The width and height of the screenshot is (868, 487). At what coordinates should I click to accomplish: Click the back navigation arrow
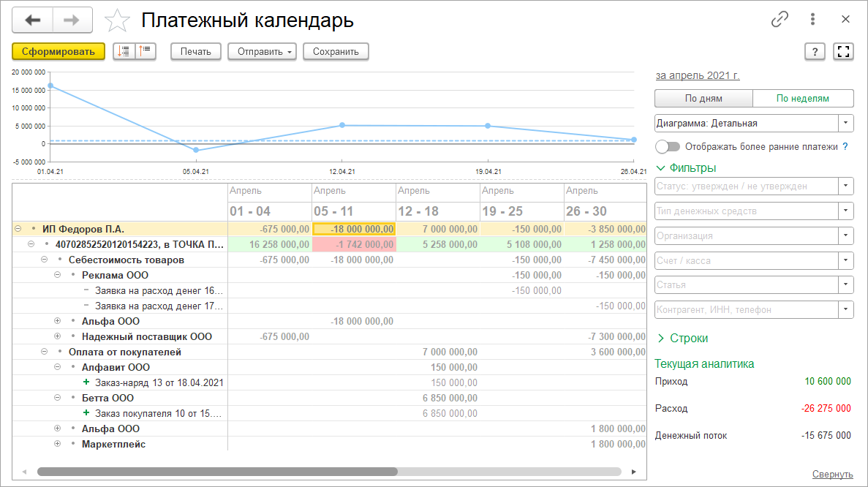coord(32,20)
